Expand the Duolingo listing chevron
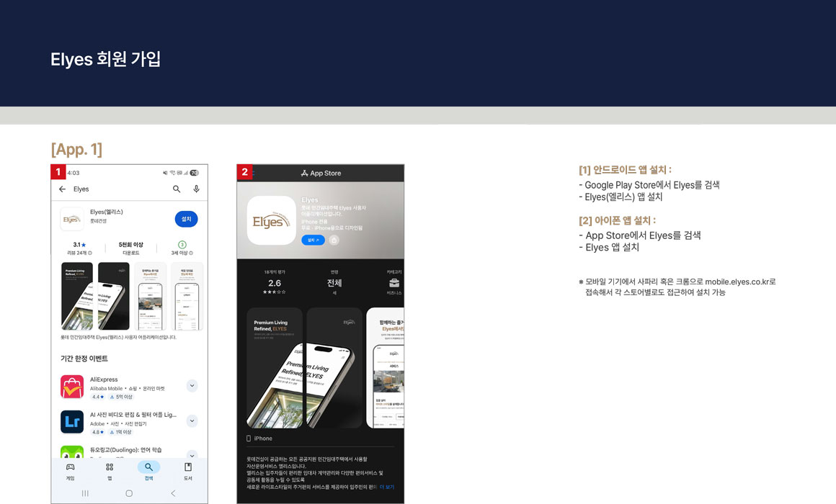This screenshot has width=836, height=504. [x=192, y=454]
